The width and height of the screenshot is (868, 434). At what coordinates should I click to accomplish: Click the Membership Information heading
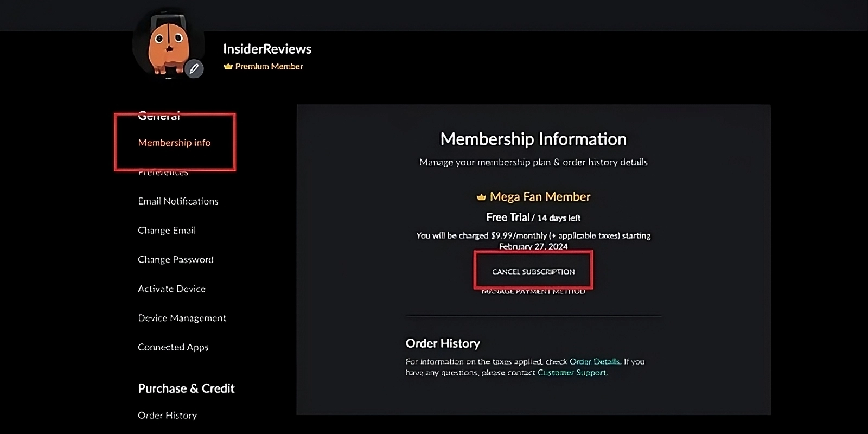[x=533, y=139]
